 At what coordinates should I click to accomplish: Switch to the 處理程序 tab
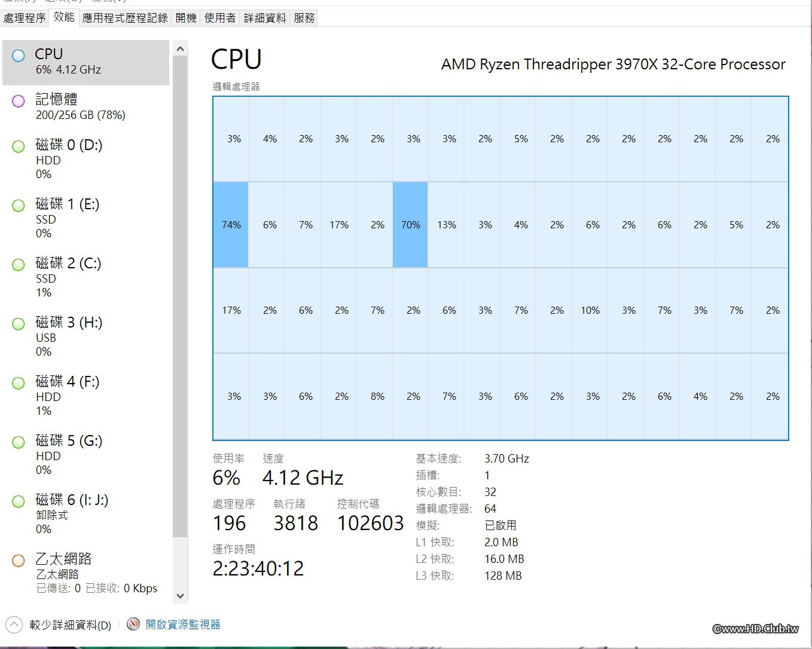[25, 18]
